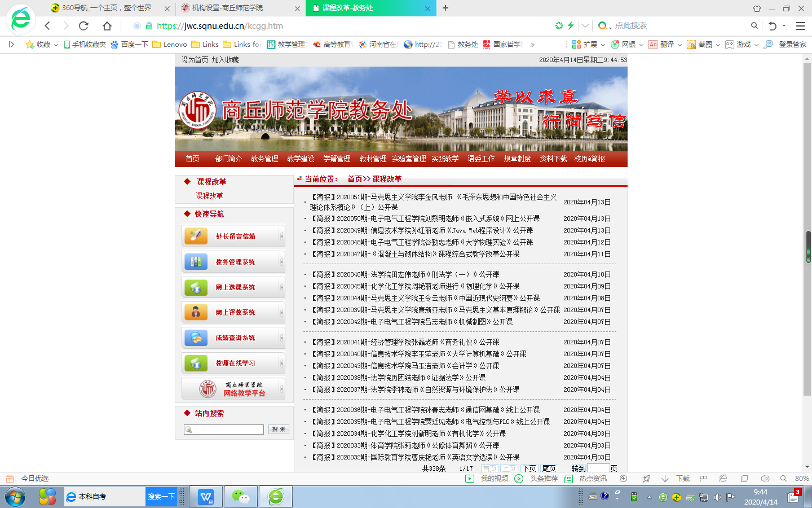Expand the 截图 dropdown arrow
Image resolution: width=812 pixels, height=508 pixels.
[718, 45]
